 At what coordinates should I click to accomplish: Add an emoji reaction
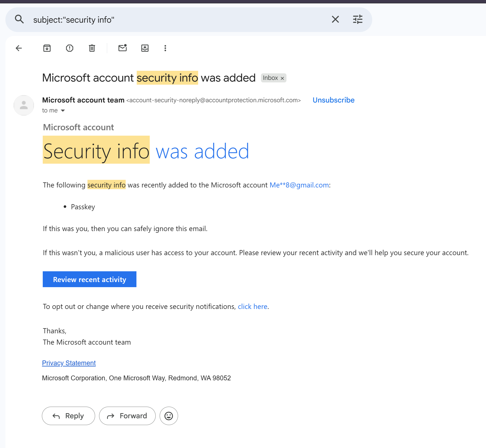coord(169,416)
